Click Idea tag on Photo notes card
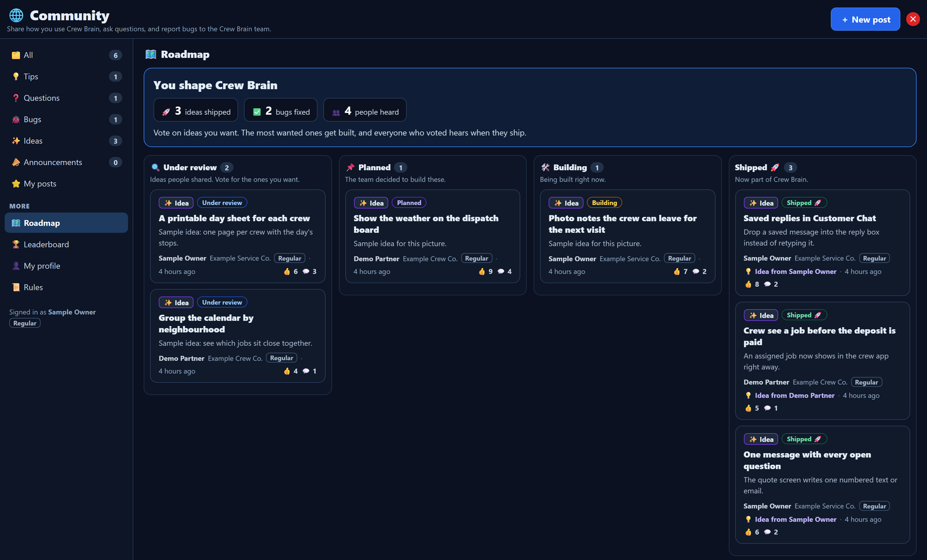This screenshot has width=927, height=560. point(566,203)
